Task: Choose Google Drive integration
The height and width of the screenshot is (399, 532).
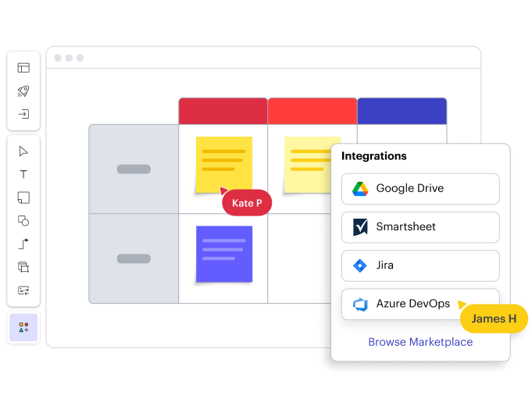Action: point(420,188)
